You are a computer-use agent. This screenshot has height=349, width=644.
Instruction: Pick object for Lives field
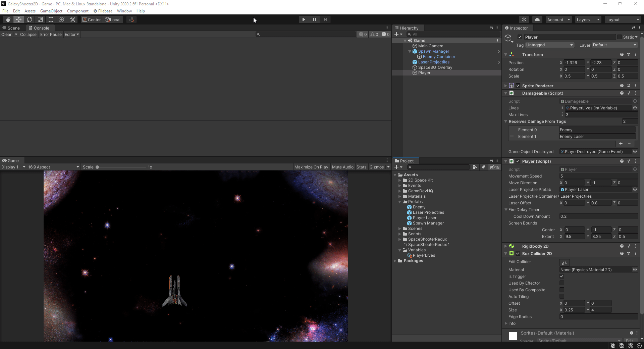pyautogui.click(x=635, y=108)
